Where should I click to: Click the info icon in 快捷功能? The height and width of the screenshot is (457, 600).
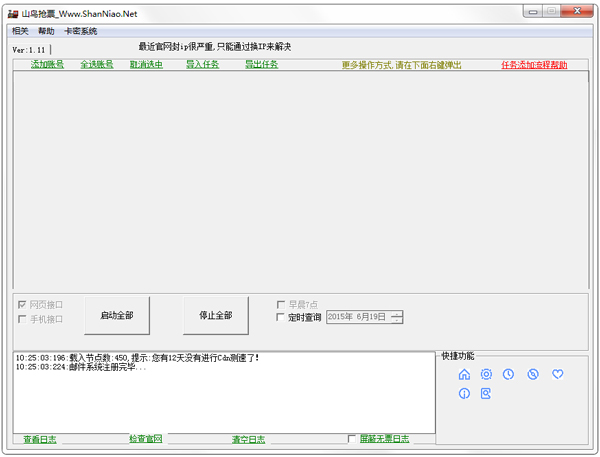(464, 393)
